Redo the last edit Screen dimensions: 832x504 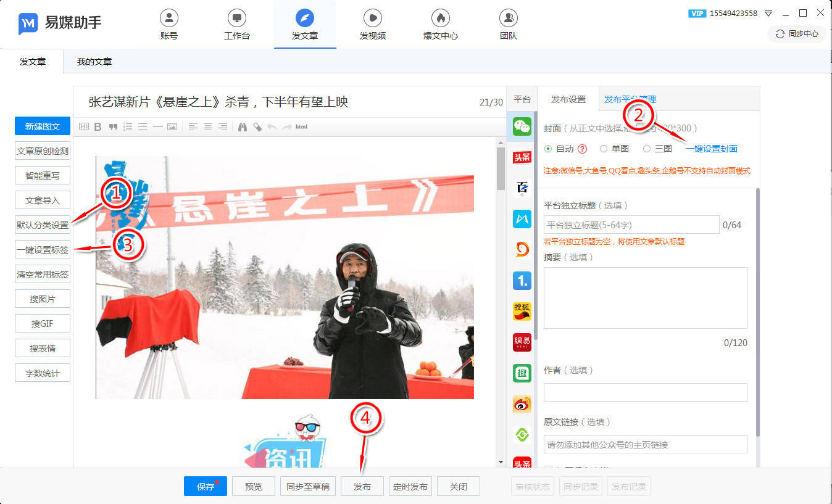point(286,127)
